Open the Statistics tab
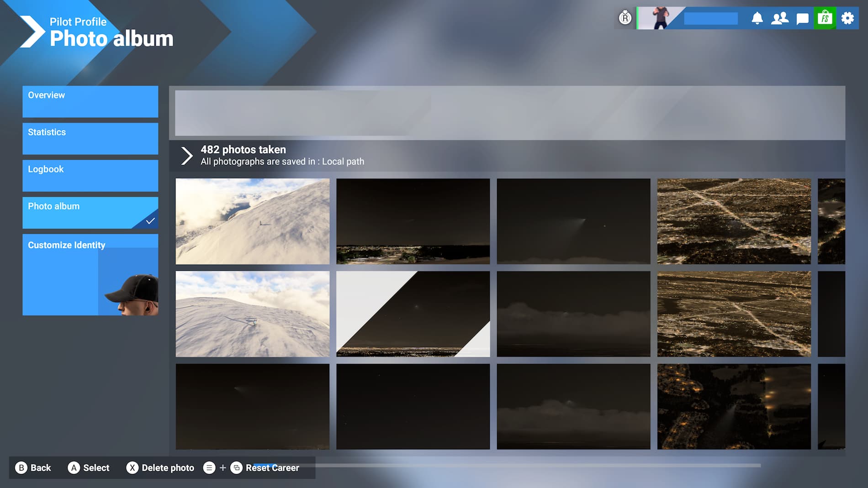Screen dimensions: 868x488 point(90,138)
